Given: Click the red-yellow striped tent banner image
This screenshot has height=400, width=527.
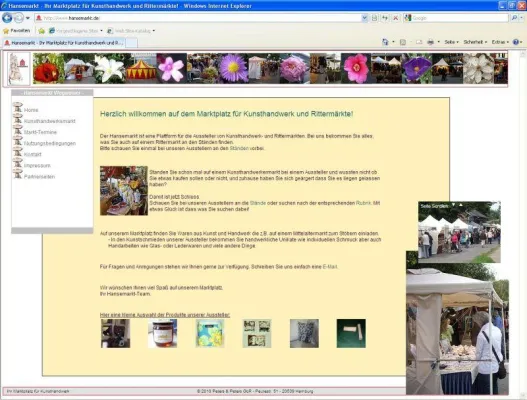Looking at the screenshot, I should (141, 68).
